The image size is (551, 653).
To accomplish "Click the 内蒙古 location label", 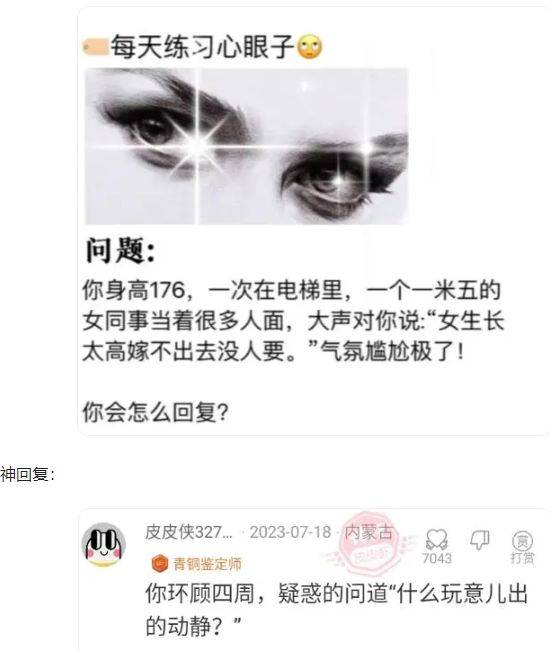I will pyautogui.click(x=369, y=532).
